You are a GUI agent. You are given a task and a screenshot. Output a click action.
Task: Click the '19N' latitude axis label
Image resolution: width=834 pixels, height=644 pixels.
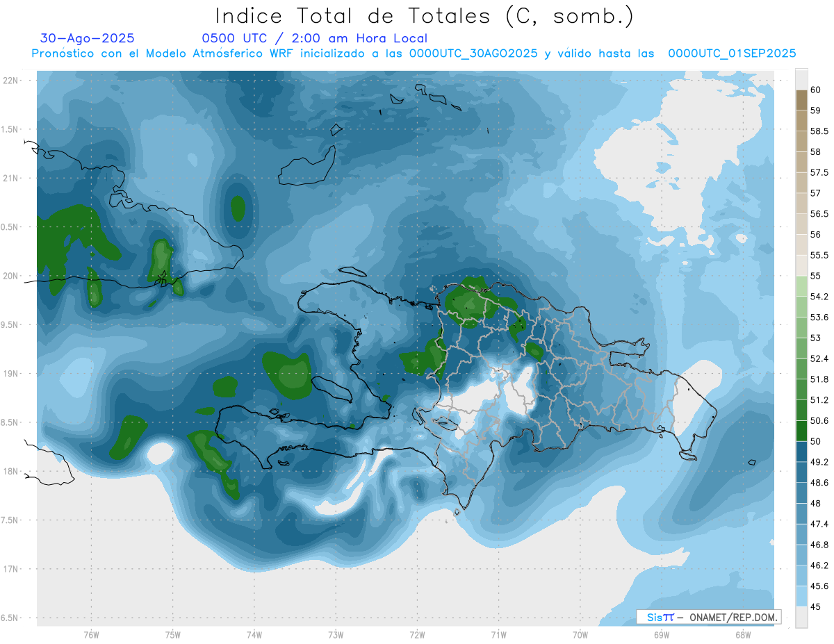(10, 374)
